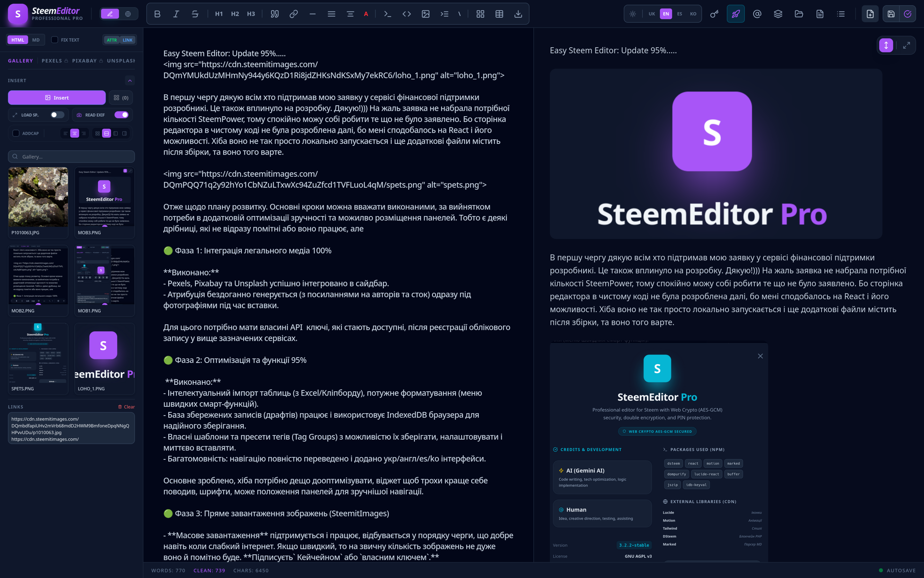Open the key settings icon

714,14
